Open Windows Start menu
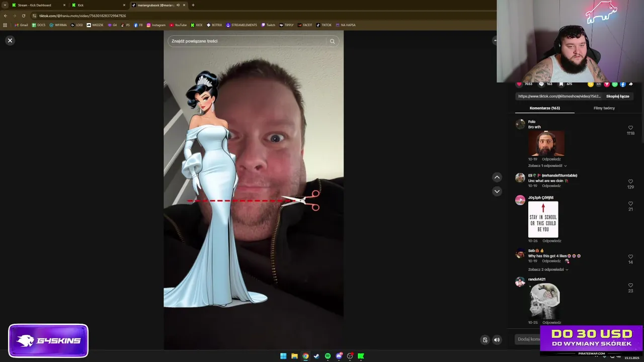The height and width of the screenshot is (362, 644). [283, 356]
